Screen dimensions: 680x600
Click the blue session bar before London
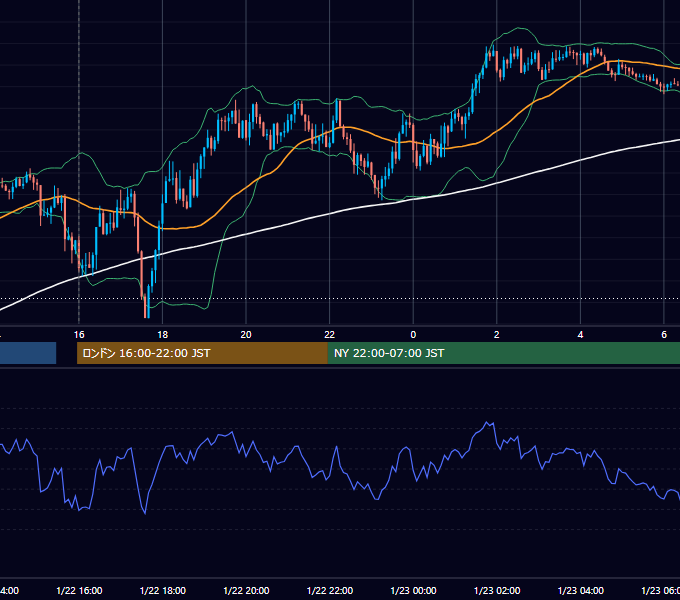click(28, 353)
